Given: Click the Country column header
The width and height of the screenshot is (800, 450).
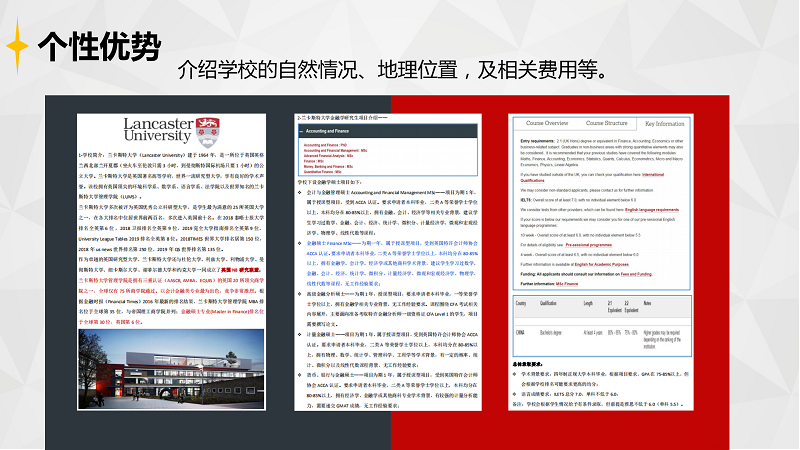Looking at the screenshot, I should coord(521,303).
